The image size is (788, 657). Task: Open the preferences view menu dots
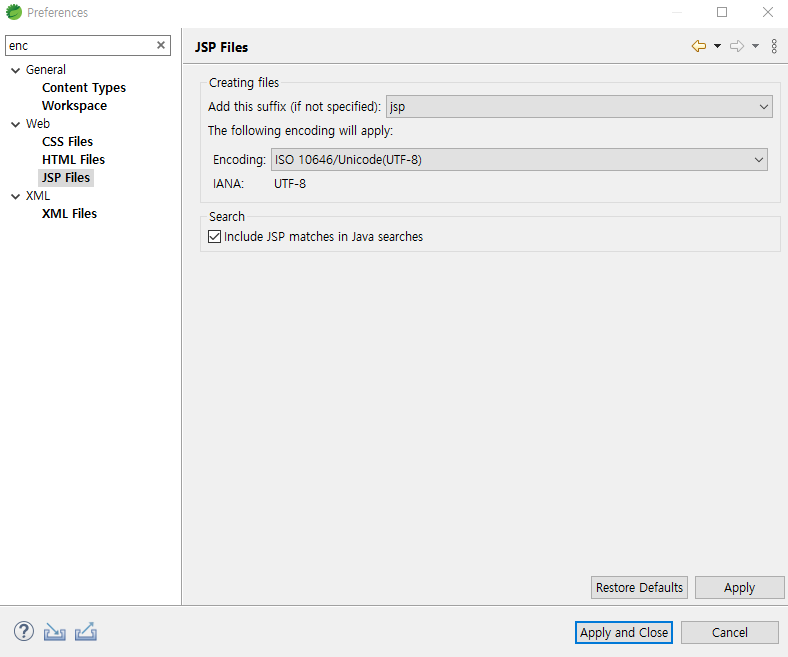[774, 46]
